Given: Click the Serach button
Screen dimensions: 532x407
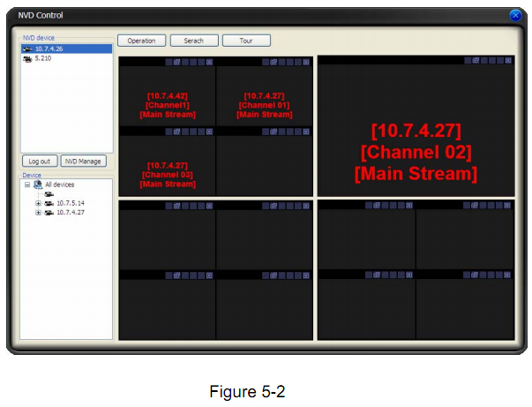Looking at the screenshot, I should point(194,41).
